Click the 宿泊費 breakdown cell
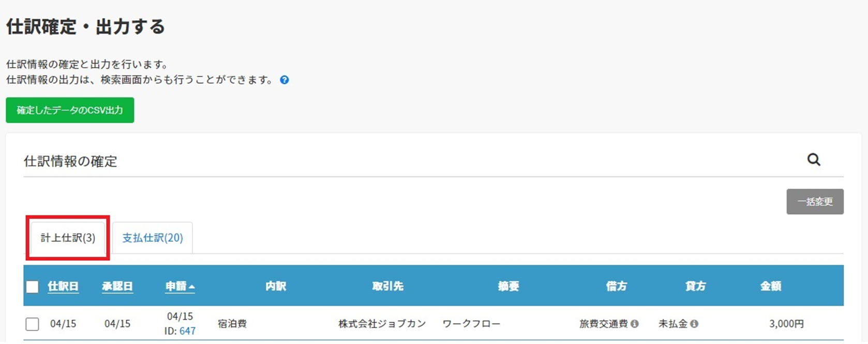This screenshot has height=344, width=868. pyautogui.click(x=232, y=324)
